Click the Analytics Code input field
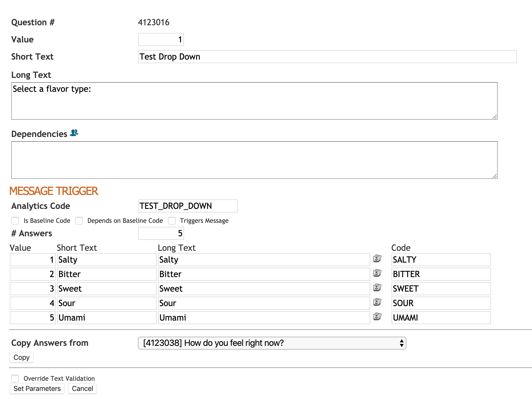Image resolution: width=532 pixels, height=399 pixels. tap(188, 206)
